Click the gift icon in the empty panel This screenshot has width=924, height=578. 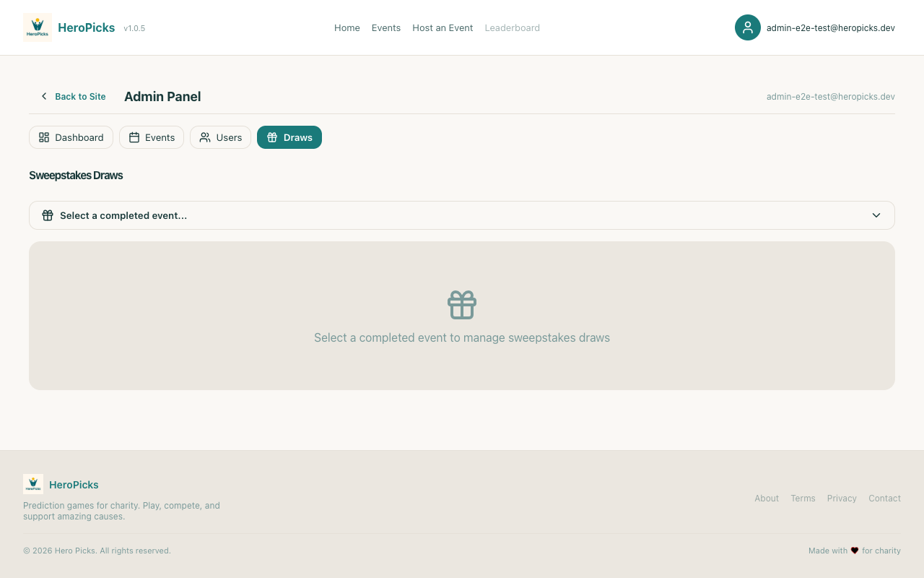click(x=462, y=305)
